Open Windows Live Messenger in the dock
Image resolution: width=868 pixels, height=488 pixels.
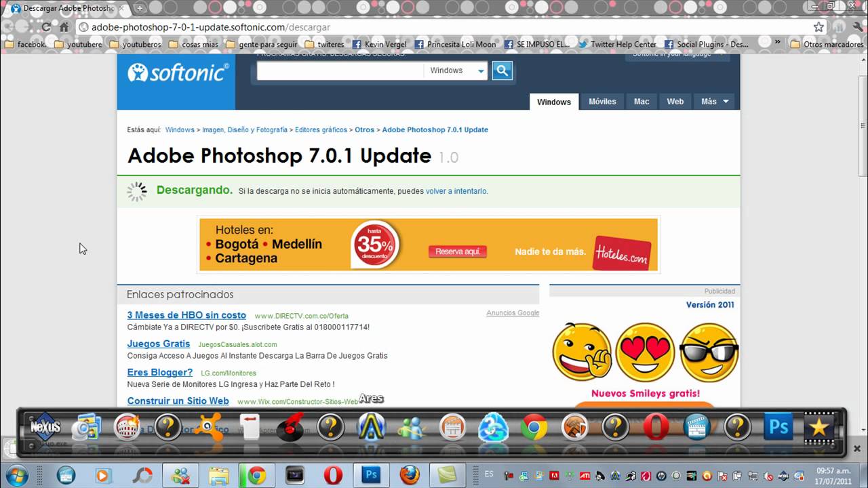pyautogui.click(x=412, y=428)
